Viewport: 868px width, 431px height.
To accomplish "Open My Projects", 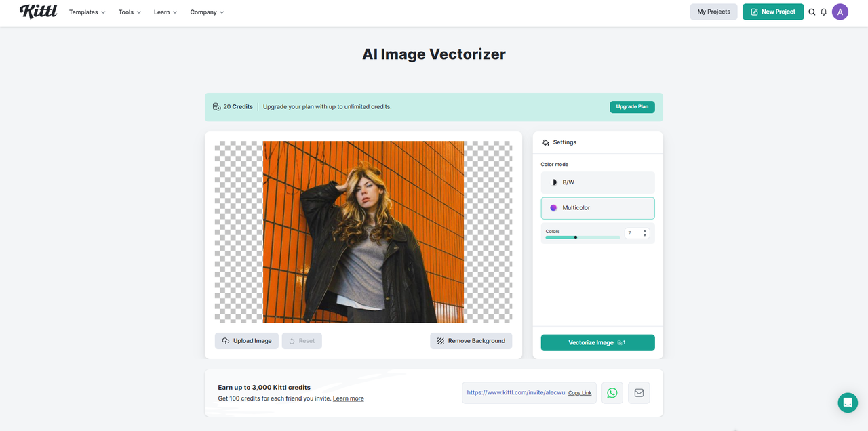I will pos(714,12).
